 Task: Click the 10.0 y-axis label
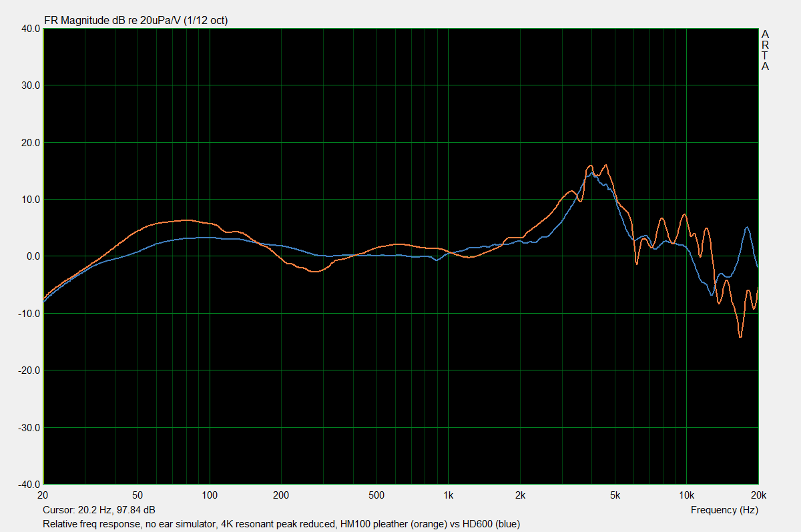(x=30, y=200)
